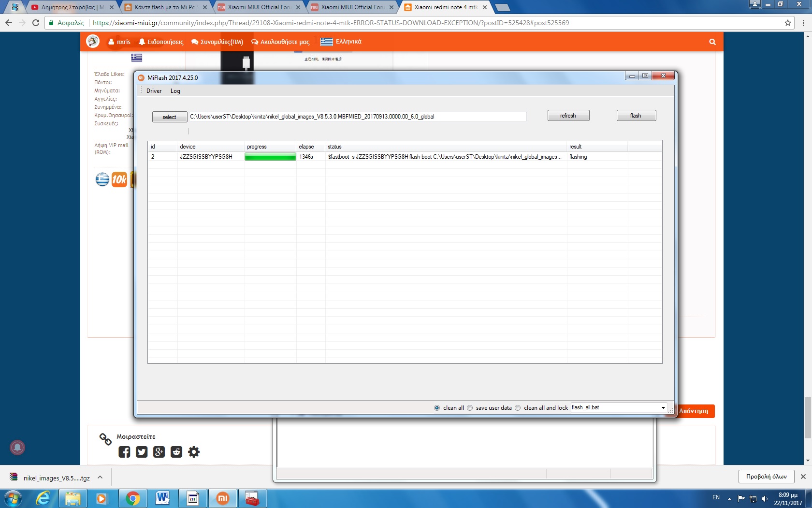This screenshot has width=812, height=508.
Task: Share the thread on Reddit
Action: pyautogui.click(x=176, y=452)
